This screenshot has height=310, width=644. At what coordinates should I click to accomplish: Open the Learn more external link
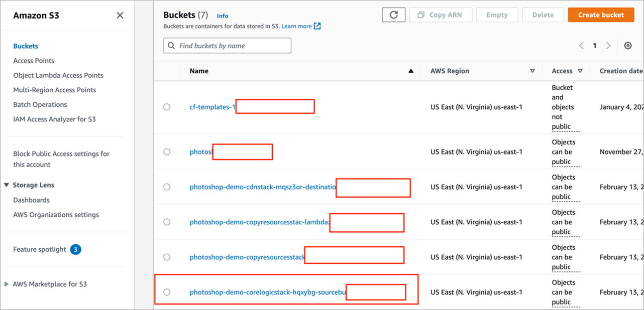click(x=301, y=26)
